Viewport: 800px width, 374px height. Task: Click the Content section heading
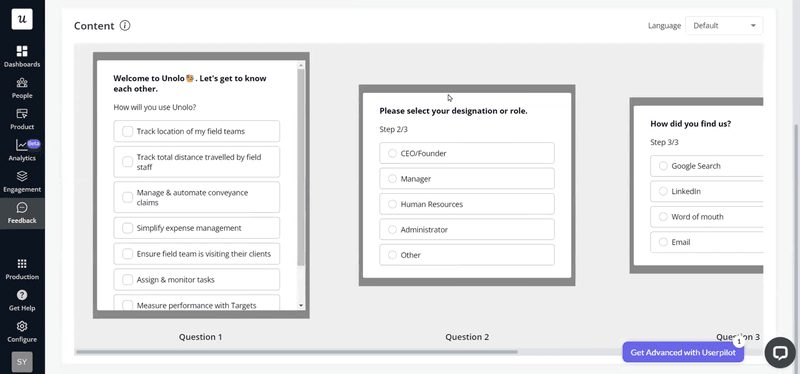[x=94, y=26]
